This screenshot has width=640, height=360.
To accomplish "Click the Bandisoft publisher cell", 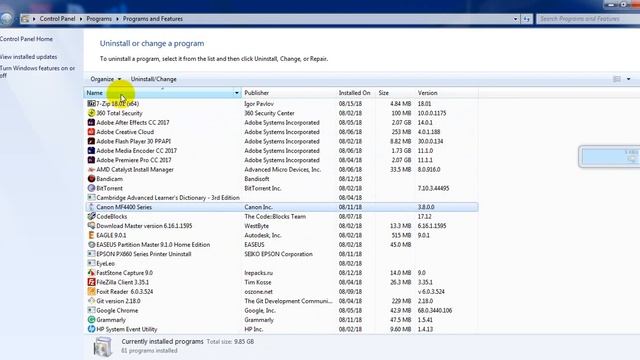I will [x=257, y=179].
